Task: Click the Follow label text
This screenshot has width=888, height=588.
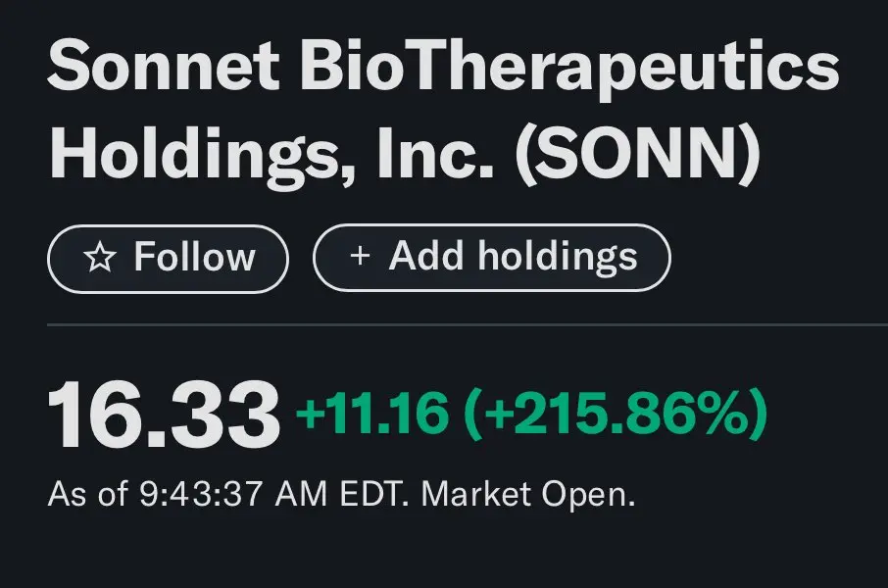Action: click(194, 257)
